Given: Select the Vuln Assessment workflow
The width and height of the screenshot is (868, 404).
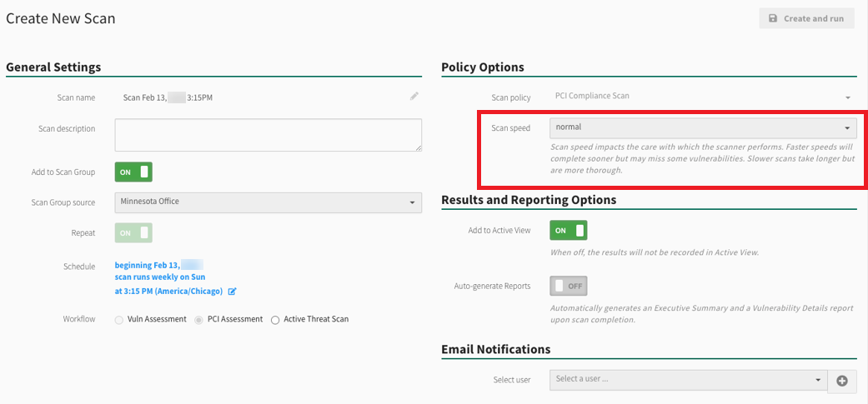Looking at the screenshot, I should pyautogui.click(x=119, y=320).
